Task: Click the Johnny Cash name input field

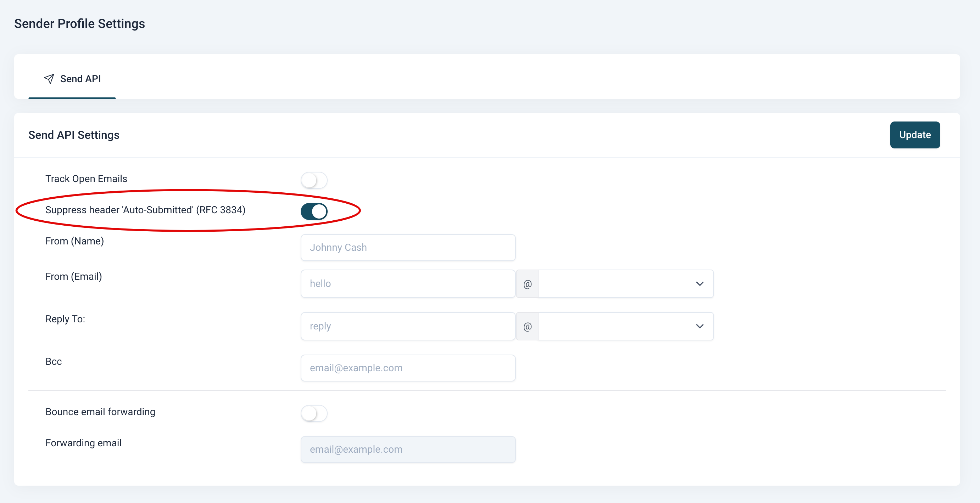Action: [407, 248]
